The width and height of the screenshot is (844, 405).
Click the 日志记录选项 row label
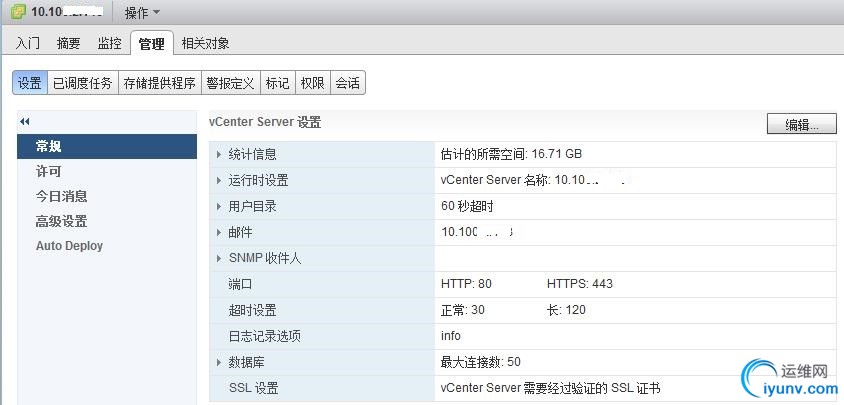click(264, 337)
